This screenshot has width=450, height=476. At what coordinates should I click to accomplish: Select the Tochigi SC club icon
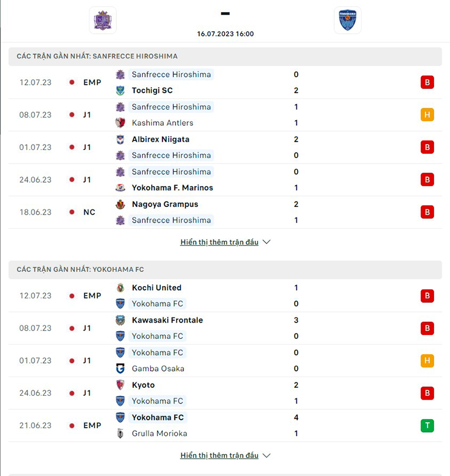[x=120, y=90]
